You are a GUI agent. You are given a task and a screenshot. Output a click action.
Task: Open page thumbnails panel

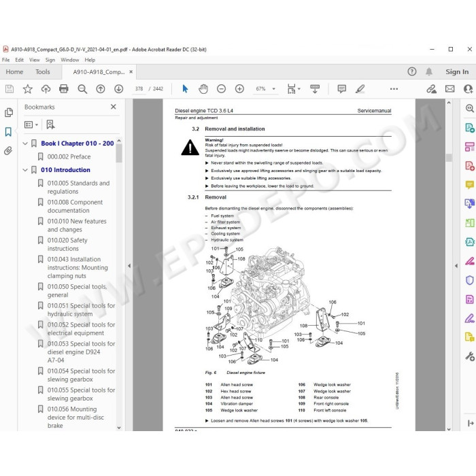[x=9, y=113]
